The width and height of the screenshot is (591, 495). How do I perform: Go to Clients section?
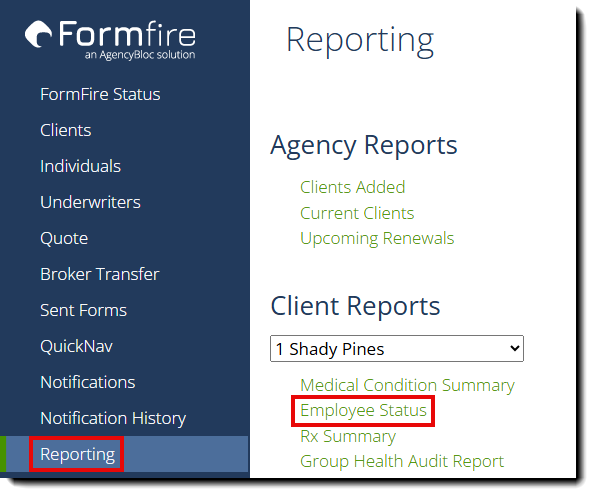point(66,130)
